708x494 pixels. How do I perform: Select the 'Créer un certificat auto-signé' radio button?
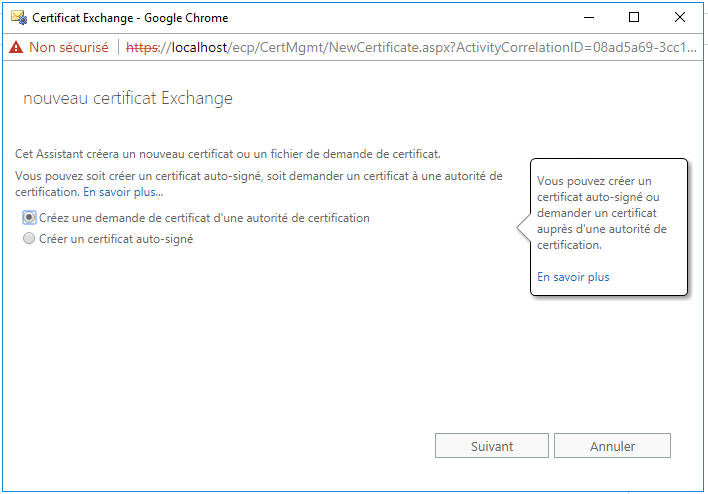click(29, 238)
